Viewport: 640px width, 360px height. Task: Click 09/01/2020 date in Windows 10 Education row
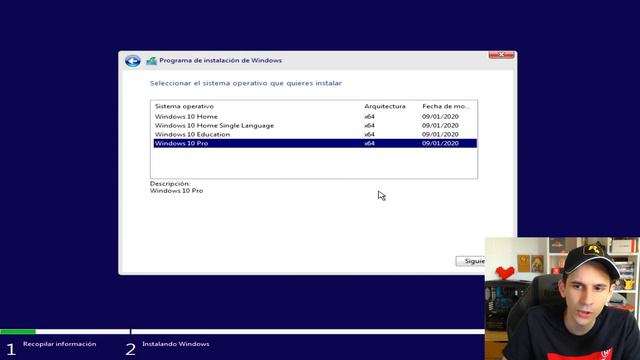440,135
